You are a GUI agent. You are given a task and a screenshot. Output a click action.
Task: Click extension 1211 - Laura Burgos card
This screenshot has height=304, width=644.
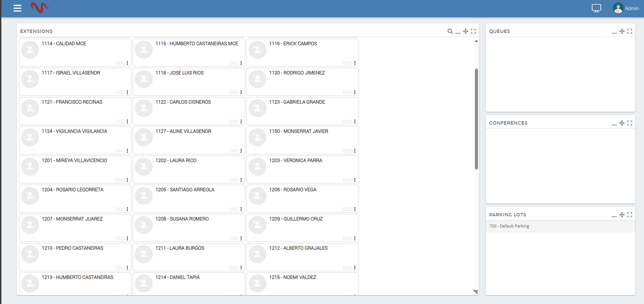[x=188, y=257]
